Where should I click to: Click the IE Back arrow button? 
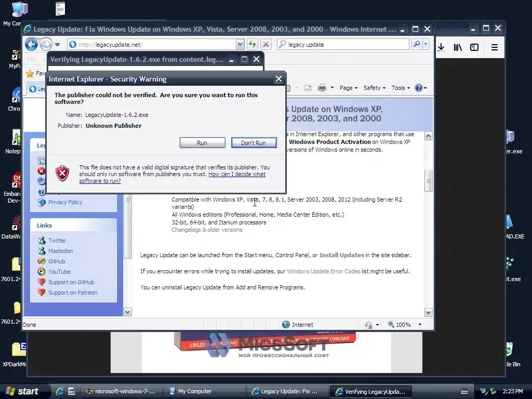click(x=32, y=44)
